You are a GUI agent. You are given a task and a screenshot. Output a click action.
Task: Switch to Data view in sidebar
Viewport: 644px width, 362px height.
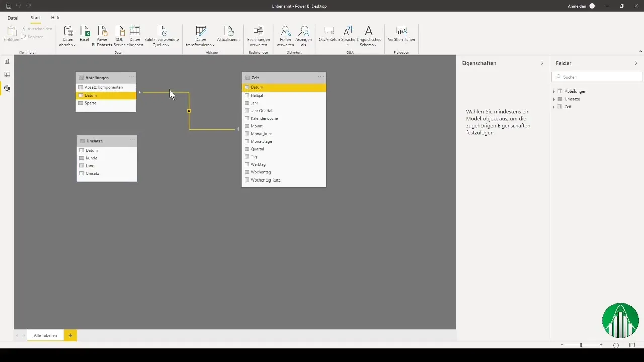click(x=7, y=74)
